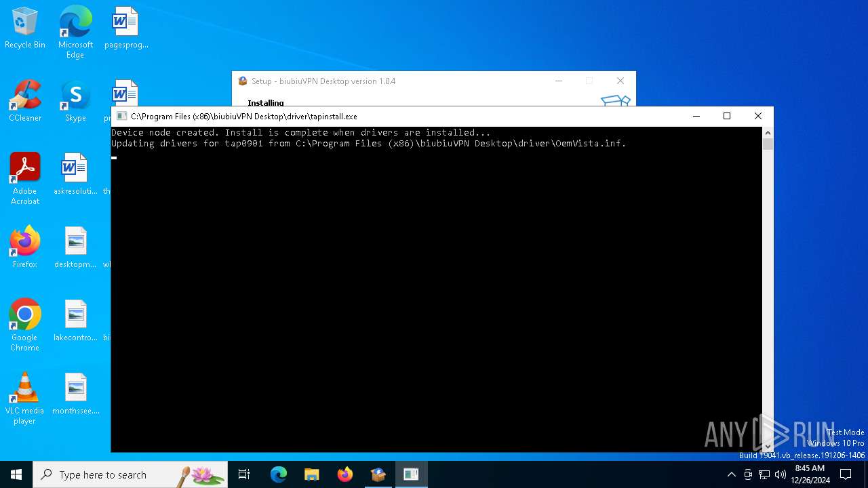Click the Windows Start button
Screen dimensions: 868x488
coord(16,474)
